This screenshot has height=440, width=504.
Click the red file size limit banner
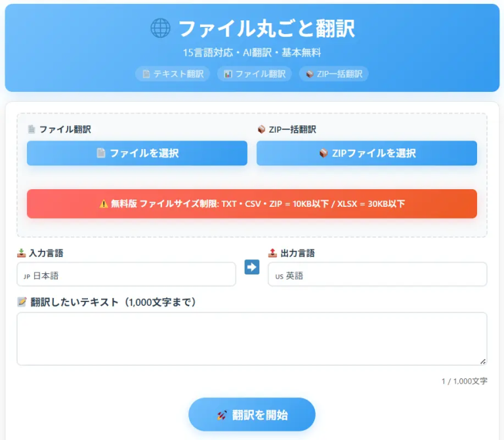point(252,204)
